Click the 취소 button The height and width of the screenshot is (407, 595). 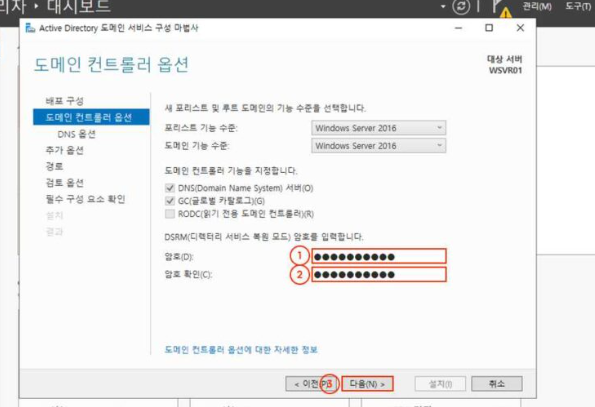[x=497, y=384]
